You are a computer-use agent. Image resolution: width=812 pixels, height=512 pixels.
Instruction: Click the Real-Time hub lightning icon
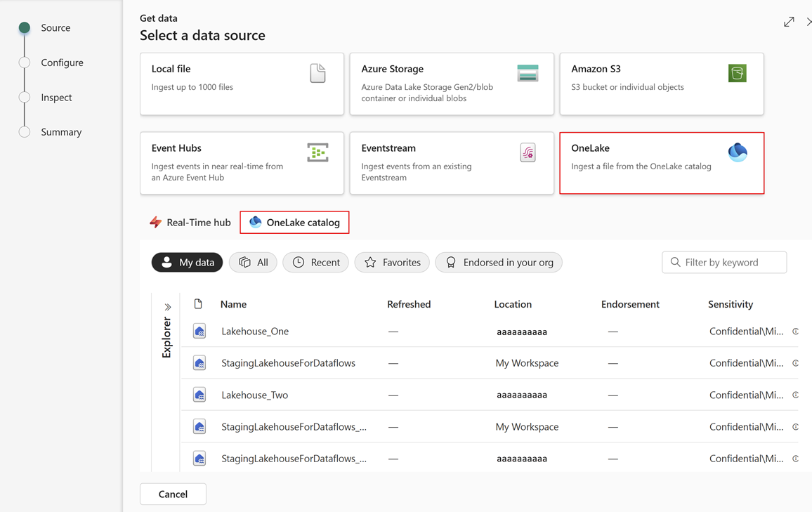(x=155, y=223)
